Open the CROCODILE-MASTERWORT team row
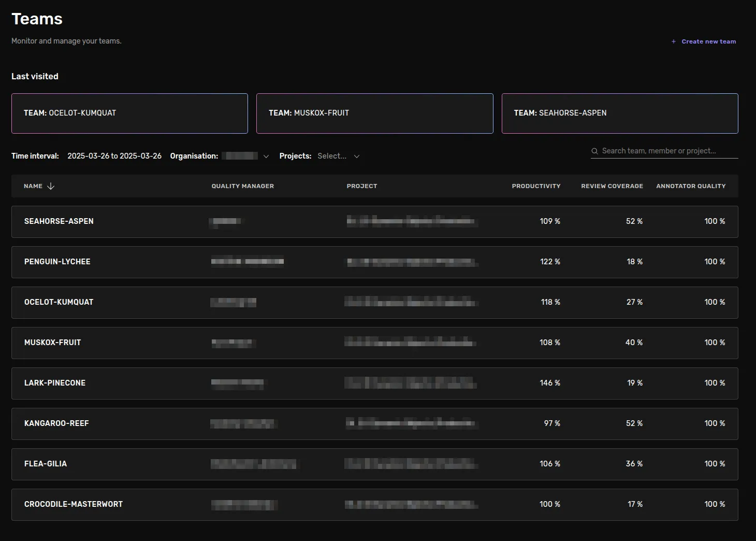Image resolution: width=756 pixels, height=541 pixels. pyautogui.click(x=374, y=505)
